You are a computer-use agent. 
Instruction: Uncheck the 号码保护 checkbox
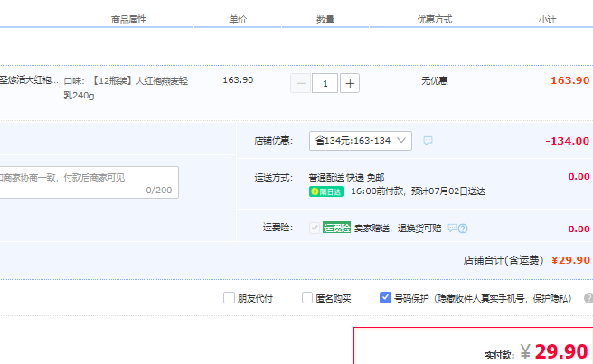coord(385,298)
